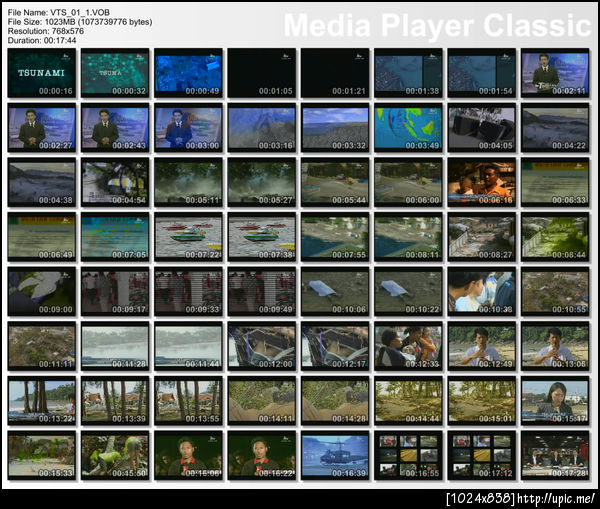Click the female reporter thumbnail at 00:15:17
Viewport: 600px width, 509px height.
(x=555, y=401)
